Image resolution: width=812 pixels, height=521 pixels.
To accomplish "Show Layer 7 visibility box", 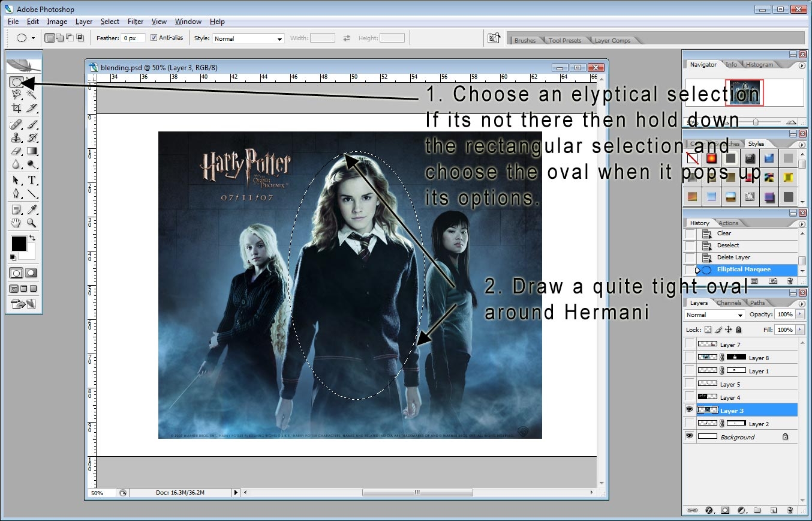I will tap(690, 344).
